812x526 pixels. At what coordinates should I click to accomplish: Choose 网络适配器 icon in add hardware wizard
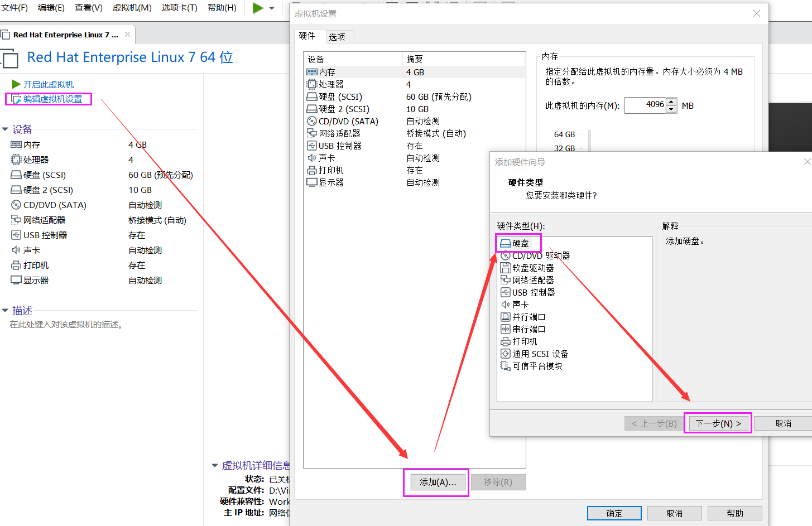(506, 280)
